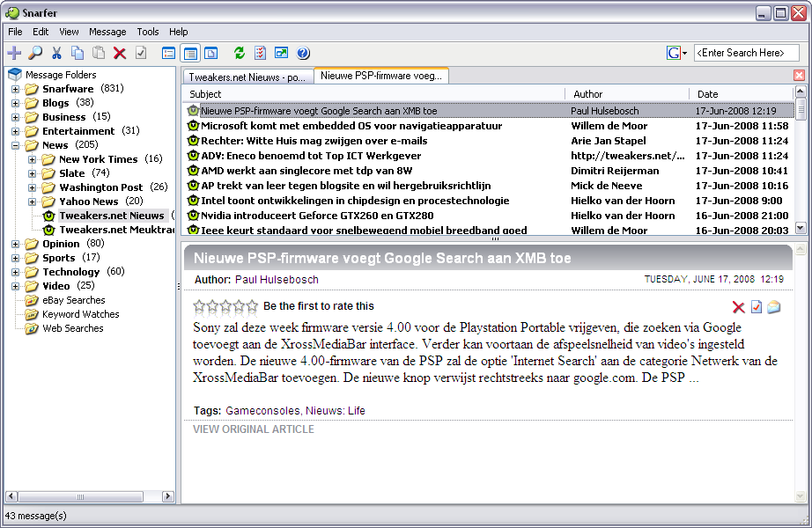Click the red X delete icon in article preview
Screen dimensions: 812x528
tap(738, 307)
